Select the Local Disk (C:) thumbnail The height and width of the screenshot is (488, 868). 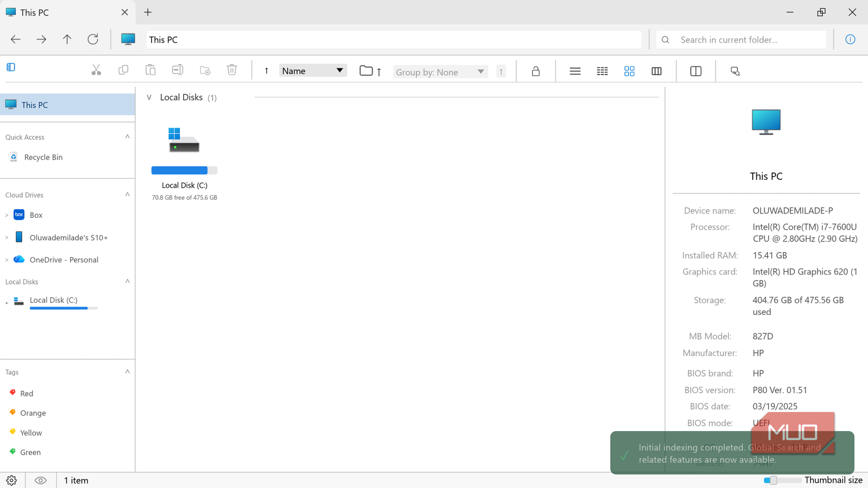tap(184, 163)
